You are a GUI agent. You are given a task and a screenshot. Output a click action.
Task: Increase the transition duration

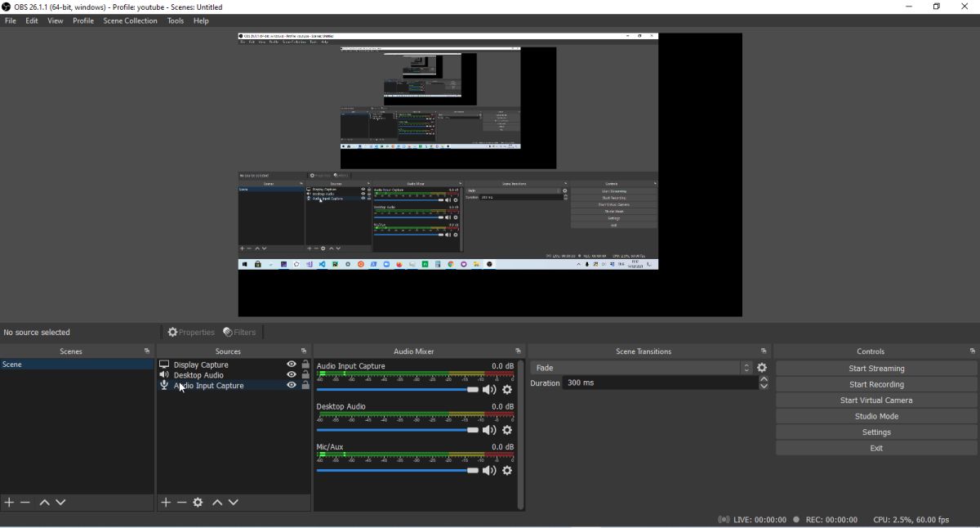pos(764,379)
